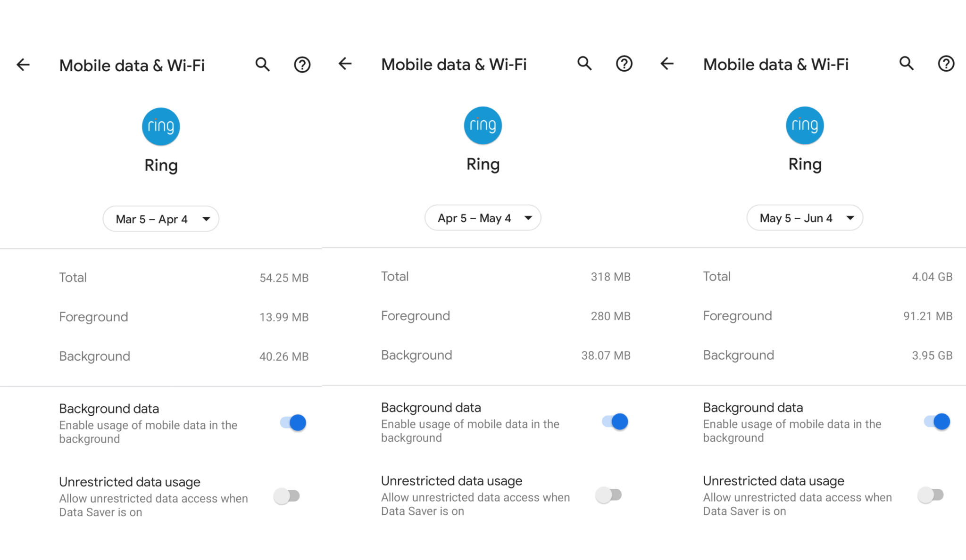Turn off Background data in the 4.04 GB panel

tap(937, 421)
